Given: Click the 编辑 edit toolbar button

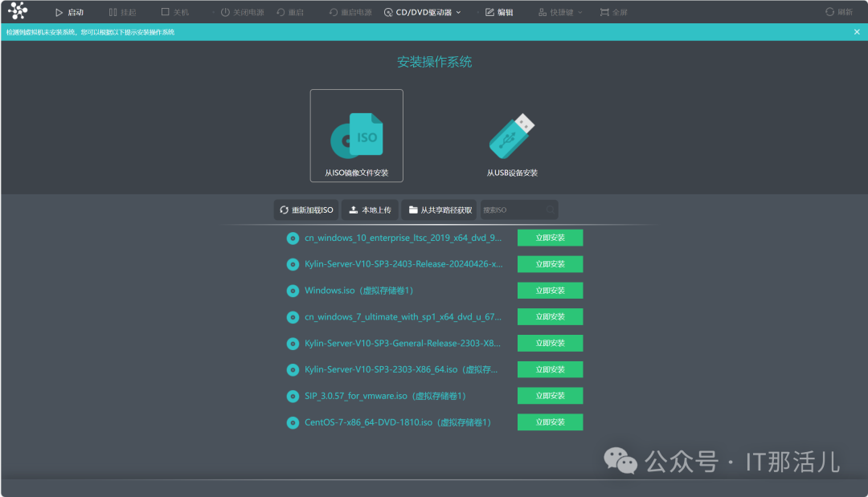Looking at the screenshot, I should coord(499,12).
